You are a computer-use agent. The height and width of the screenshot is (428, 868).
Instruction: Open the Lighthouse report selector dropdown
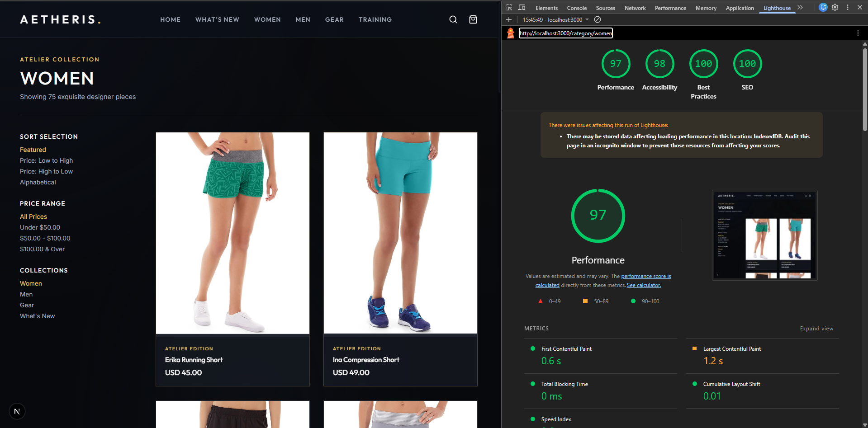[x=556, y=19]
